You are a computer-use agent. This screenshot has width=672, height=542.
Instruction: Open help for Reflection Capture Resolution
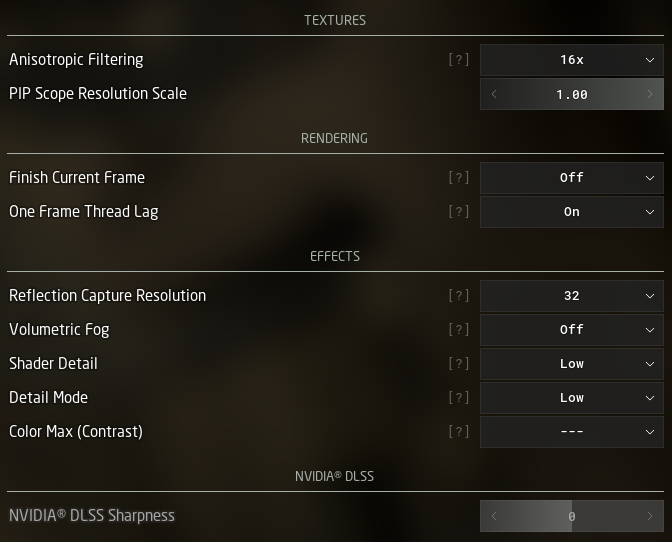458,296
